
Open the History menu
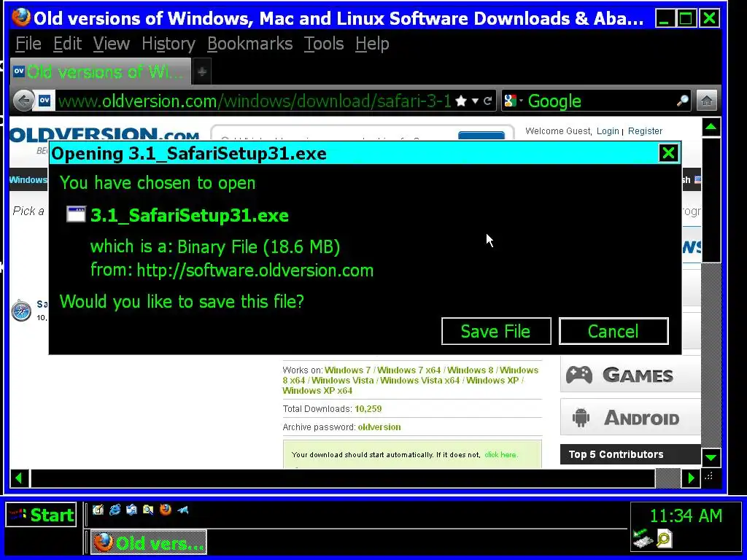tap(169, 44)
